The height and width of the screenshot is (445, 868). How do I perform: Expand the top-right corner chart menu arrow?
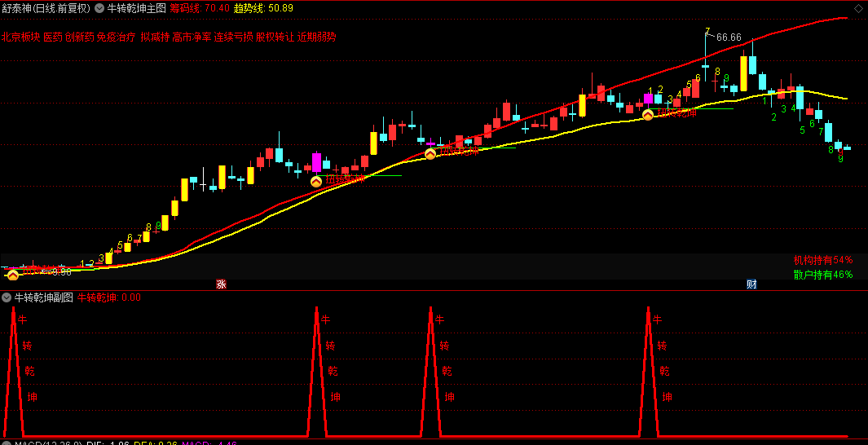(x=858, y=7)
